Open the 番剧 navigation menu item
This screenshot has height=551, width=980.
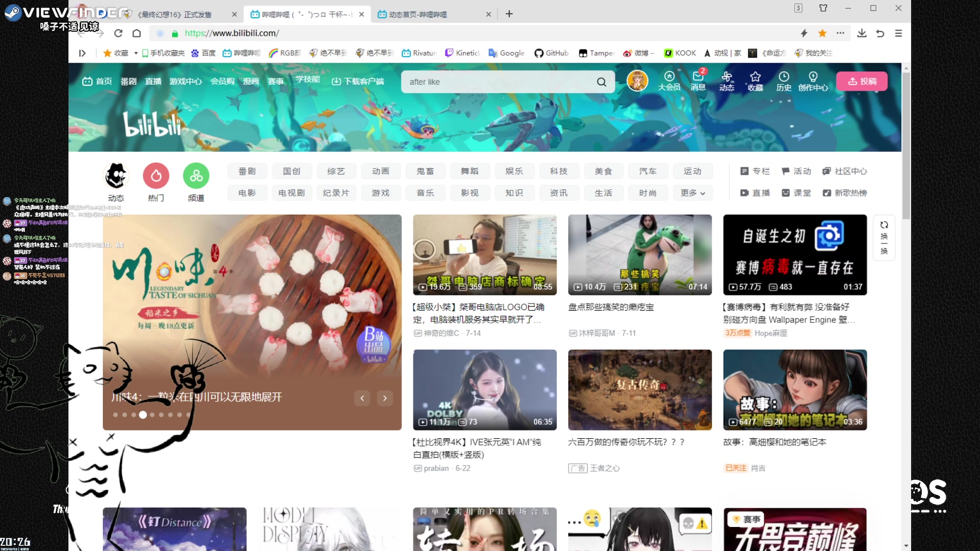coord(129,81)
